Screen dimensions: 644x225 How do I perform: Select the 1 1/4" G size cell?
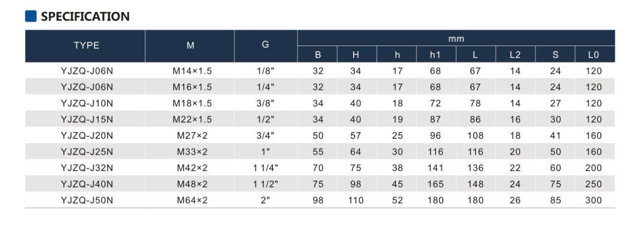click(266, 168)
